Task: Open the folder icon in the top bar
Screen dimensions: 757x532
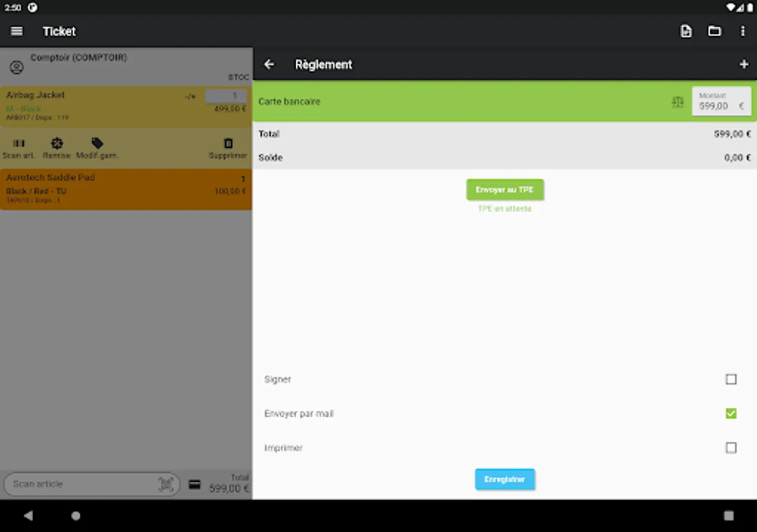Action: click(x=714, y=31)
